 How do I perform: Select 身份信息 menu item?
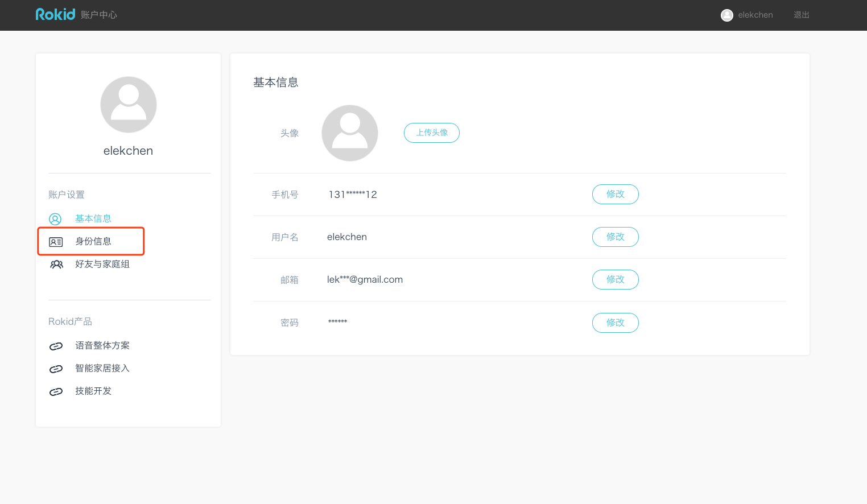point(93,241)
